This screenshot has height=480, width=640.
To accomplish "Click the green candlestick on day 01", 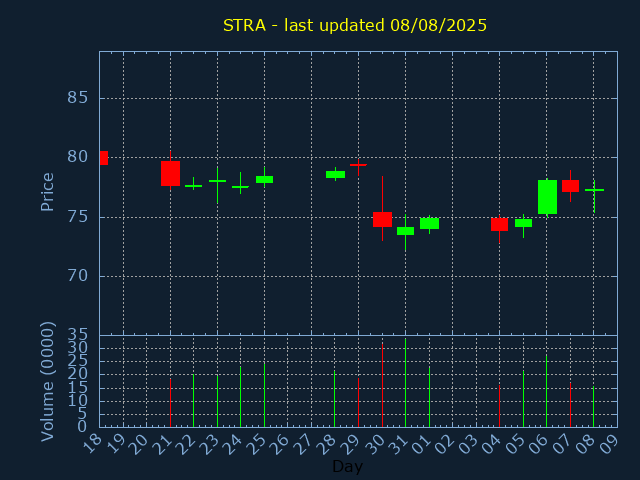I will pyautogui.click(x=429, y=223).
